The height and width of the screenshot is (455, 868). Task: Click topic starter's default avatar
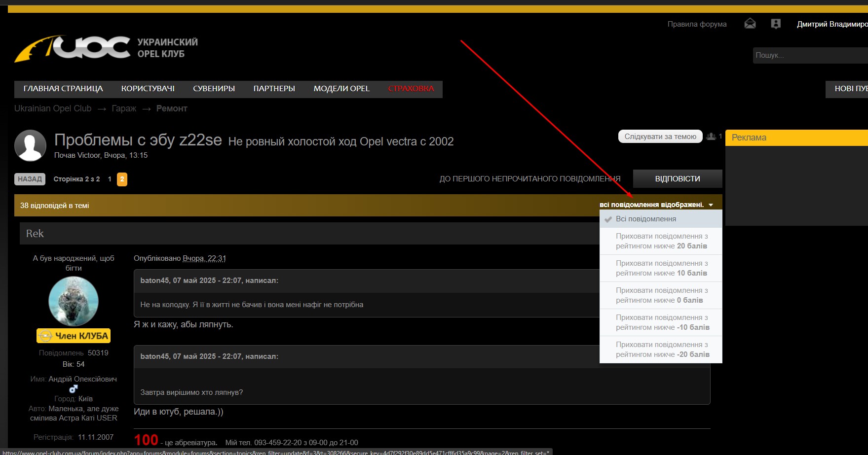tap(31, 146)
